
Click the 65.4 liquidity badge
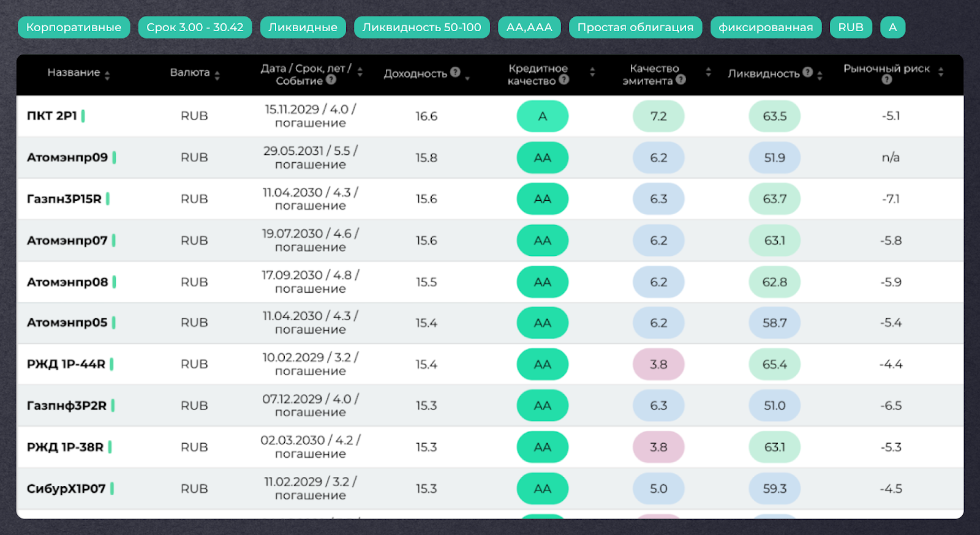coord(775,364)
